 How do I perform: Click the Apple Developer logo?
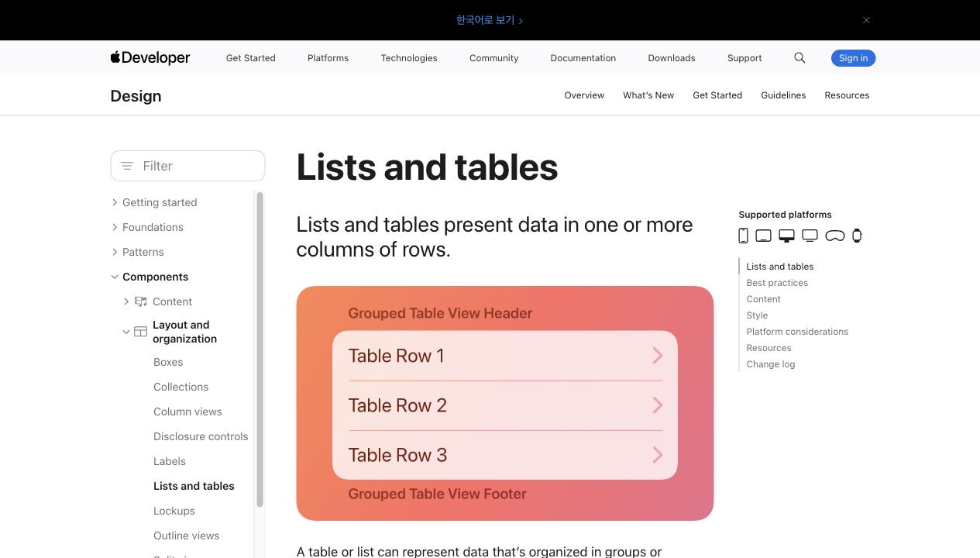click(x=150, y=58)
